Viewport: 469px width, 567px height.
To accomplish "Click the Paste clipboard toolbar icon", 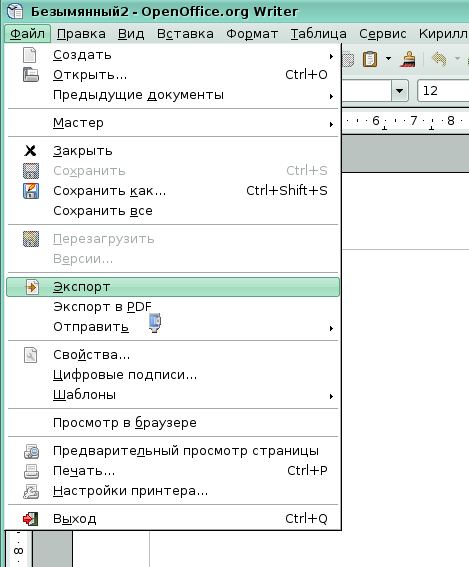I will pyautogui.click(x=370, y=59).
